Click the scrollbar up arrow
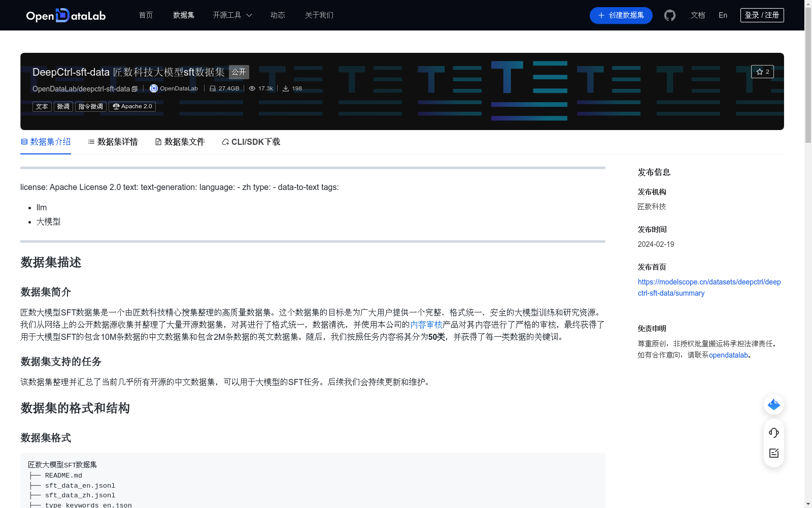This screenshot has width=812, height=508. 808,4
